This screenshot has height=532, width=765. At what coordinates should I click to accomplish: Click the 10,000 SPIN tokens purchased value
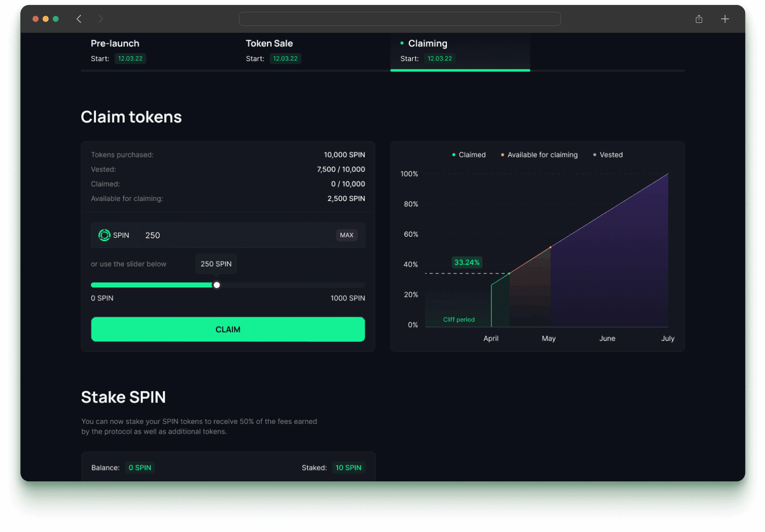point(345,155)
